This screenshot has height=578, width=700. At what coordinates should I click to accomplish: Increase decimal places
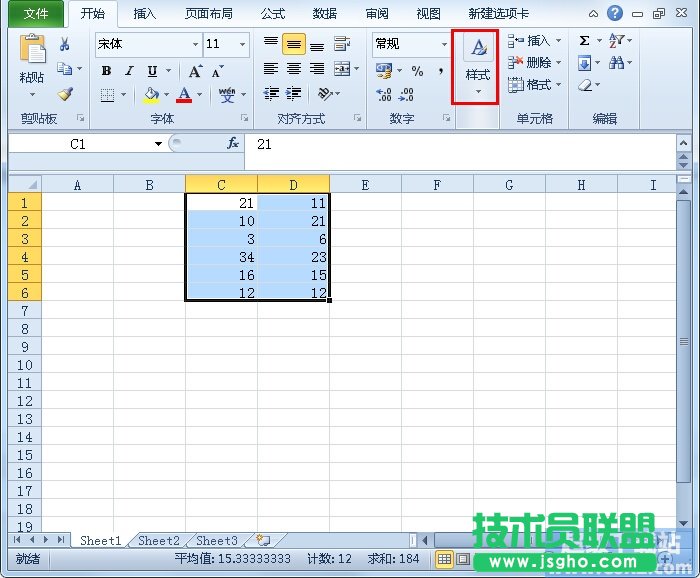[383, 95]
